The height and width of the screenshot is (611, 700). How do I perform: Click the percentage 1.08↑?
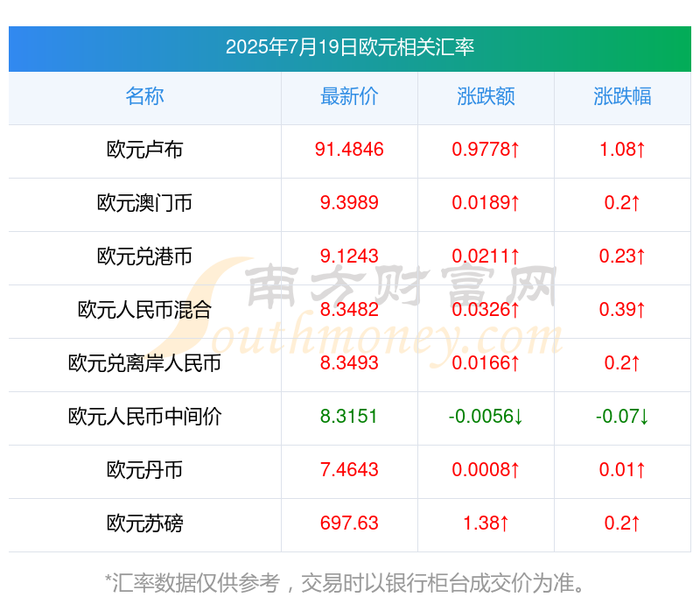point(622,150)
